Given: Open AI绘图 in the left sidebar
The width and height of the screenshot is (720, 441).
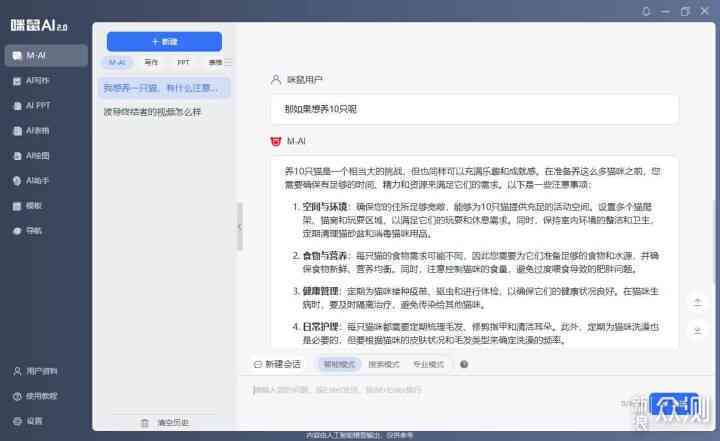Looking at the screenshot, I should click(31, 156).
